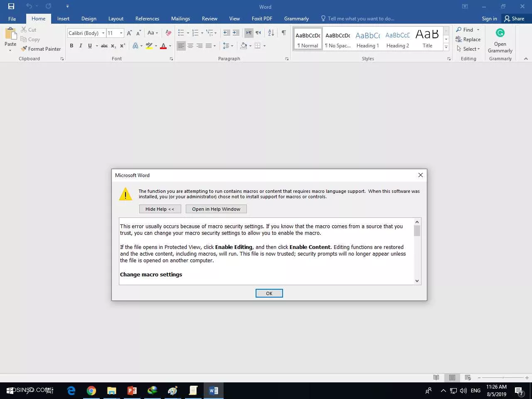This screenshot has width=532, height=399.
Task: Open Microsoft Edge from taskbar
Action: click(x=71, y=391)
